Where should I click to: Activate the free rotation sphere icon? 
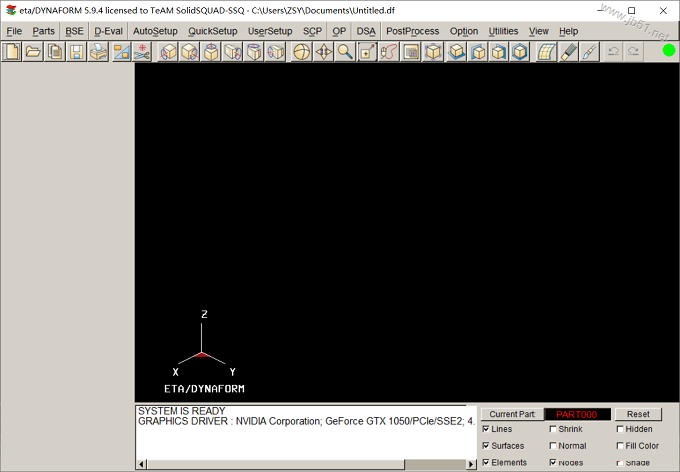(x=302, y=52)
